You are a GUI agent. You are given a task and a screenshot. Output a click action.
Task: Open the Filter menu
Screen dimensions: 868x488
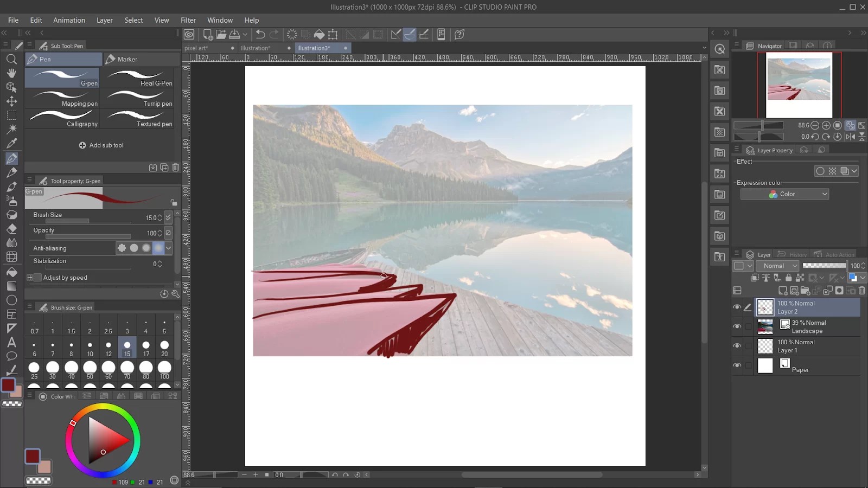188,20
